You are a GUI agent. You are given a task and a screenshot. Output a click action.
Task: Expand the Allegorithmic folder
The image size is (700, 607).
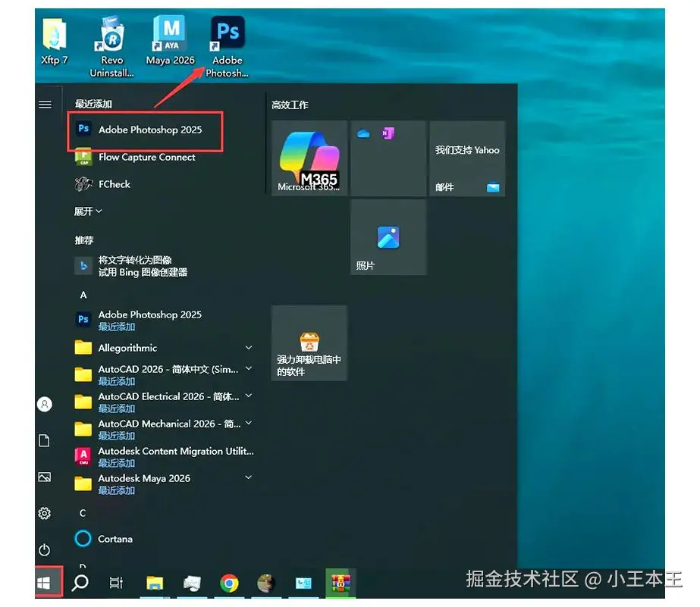[249, 348]
